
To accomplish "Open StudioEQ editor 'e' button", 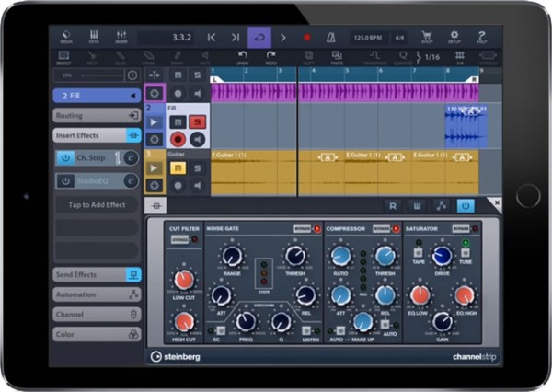I will point(131,181).
